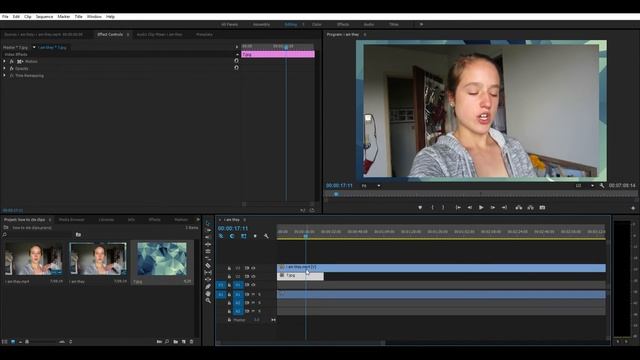640x360 pixels.
Task: Click Add Marker in Program monitor
Action: tap(420, 208)
